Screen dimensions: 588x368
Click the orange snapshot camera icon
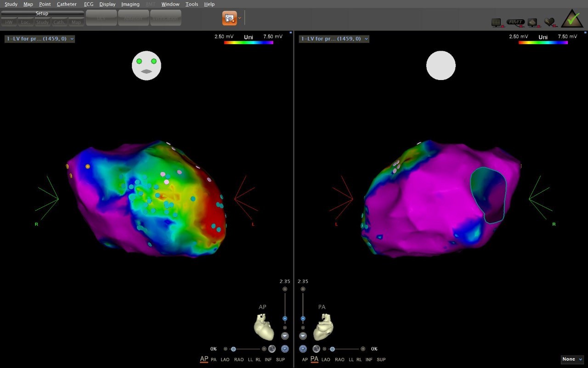[230, 18]
